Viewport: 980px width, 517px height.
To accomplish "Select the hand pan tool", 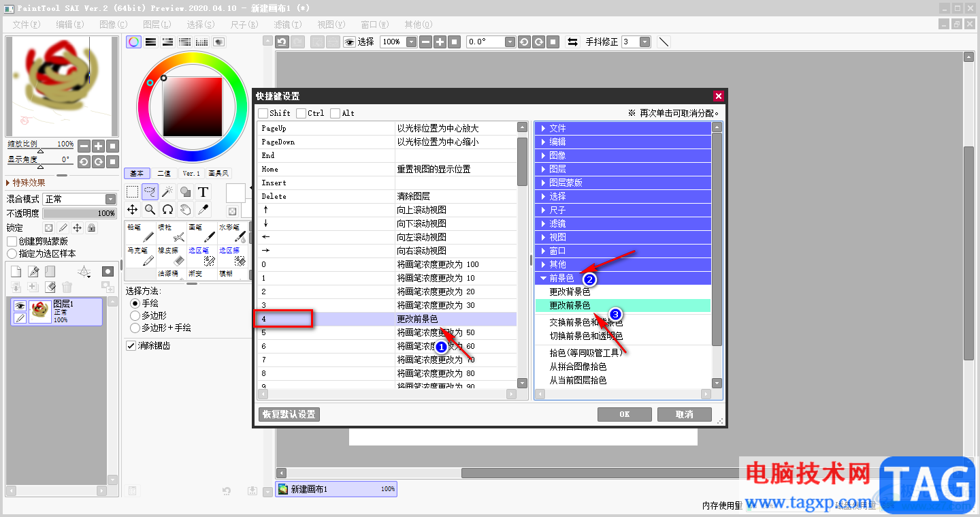I will coord(185,210).
